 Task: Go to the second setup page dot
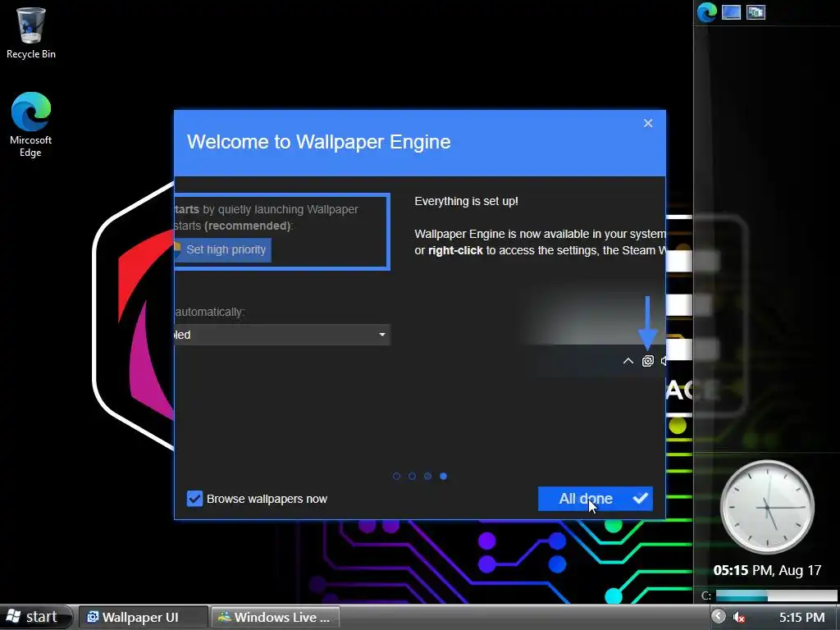coord(412,477)
